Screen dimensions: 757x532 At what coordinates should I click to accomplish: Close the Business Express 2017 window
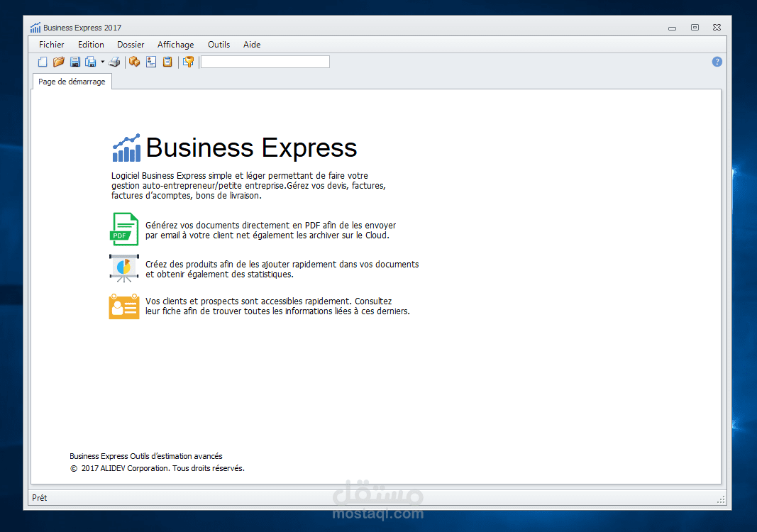click(x=717, y=28)
